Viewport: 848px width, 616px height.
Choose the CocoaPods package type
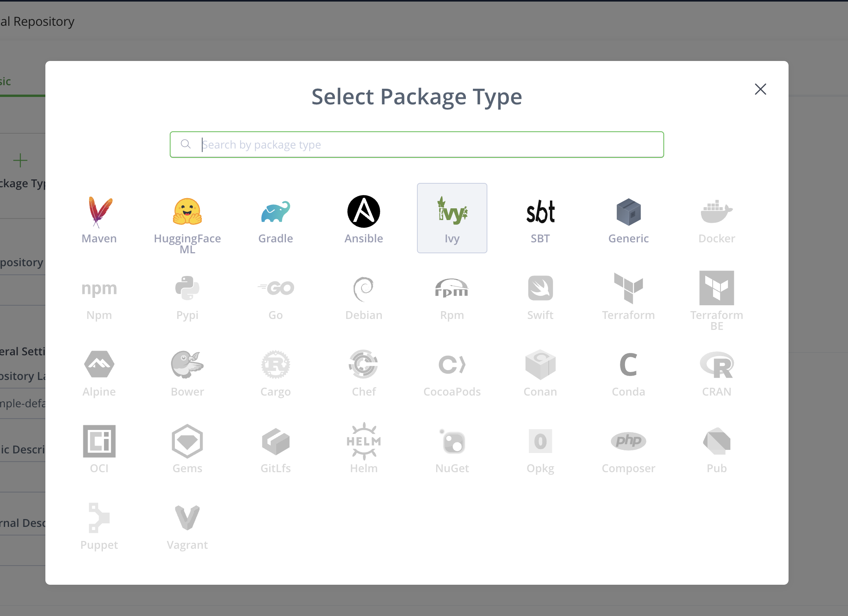click(452, 371)
